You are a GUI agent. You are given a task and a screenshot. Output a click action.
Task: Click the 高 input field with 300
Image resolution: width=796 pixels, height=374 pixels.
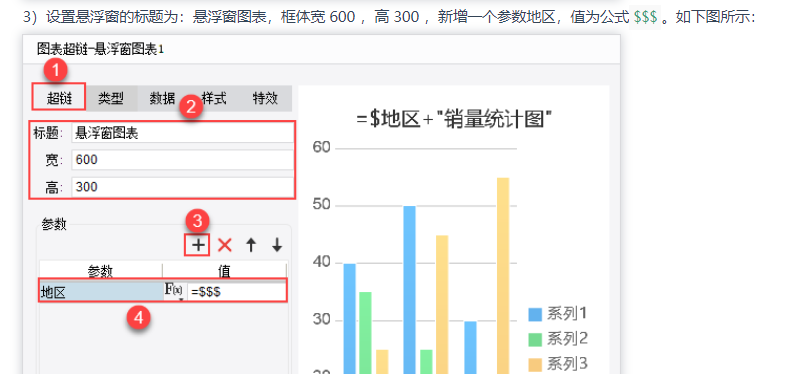(x=182, y=187)
